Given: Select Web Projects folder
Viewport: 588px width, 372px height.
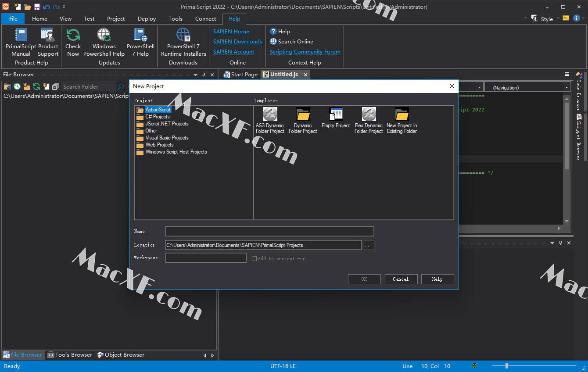Looking at the screenshot, I should point(159,145).
